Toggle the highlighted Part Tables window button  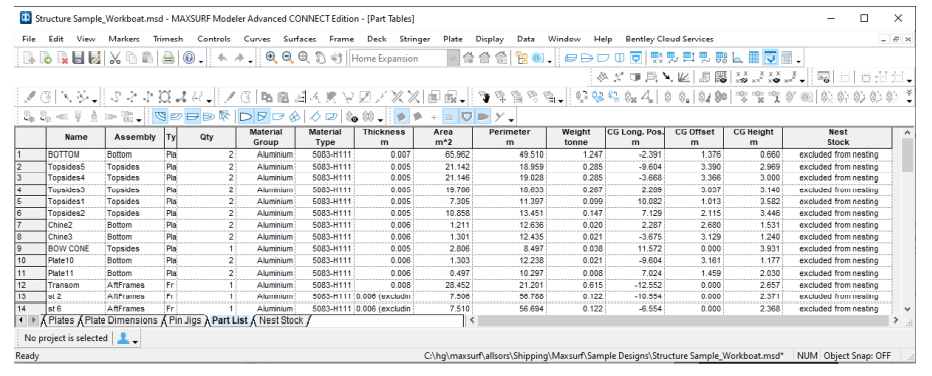(770, 58)
